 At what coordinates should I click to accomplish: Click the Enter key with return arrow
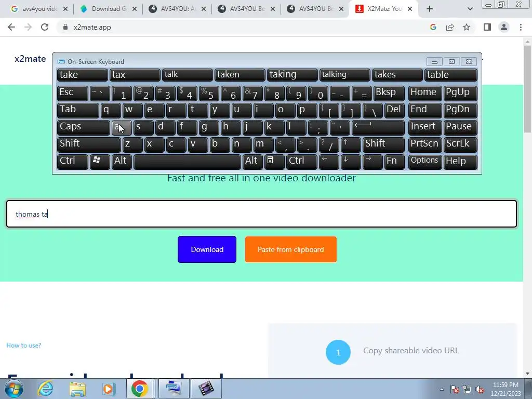378,127
